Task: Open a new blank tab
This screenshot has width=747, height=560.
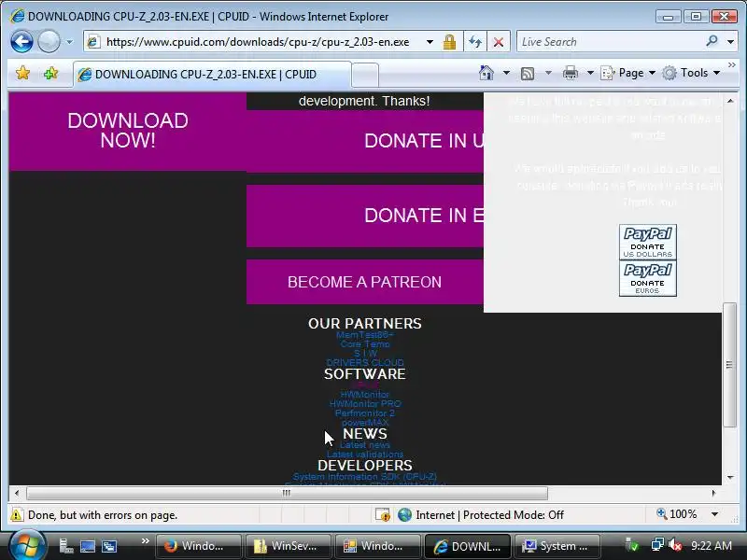Action: (x=365, y=75)
